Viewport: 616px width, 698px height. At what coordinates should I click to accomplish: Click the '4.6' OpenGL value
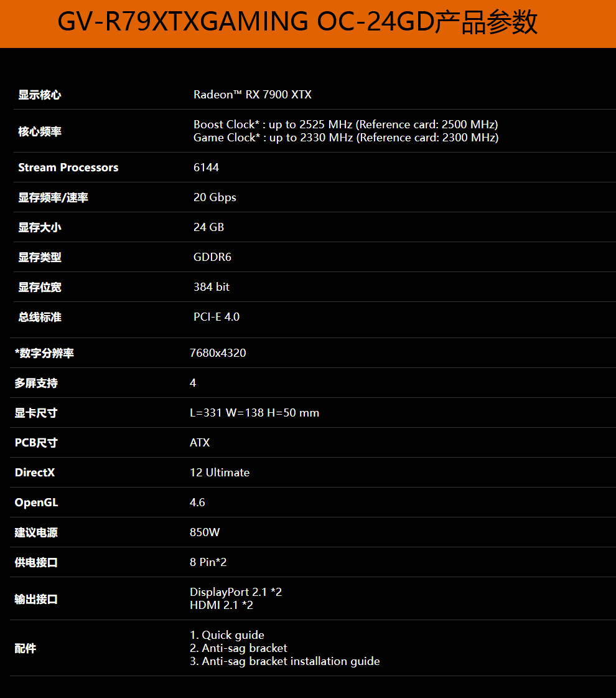click(x=197, y=502)
